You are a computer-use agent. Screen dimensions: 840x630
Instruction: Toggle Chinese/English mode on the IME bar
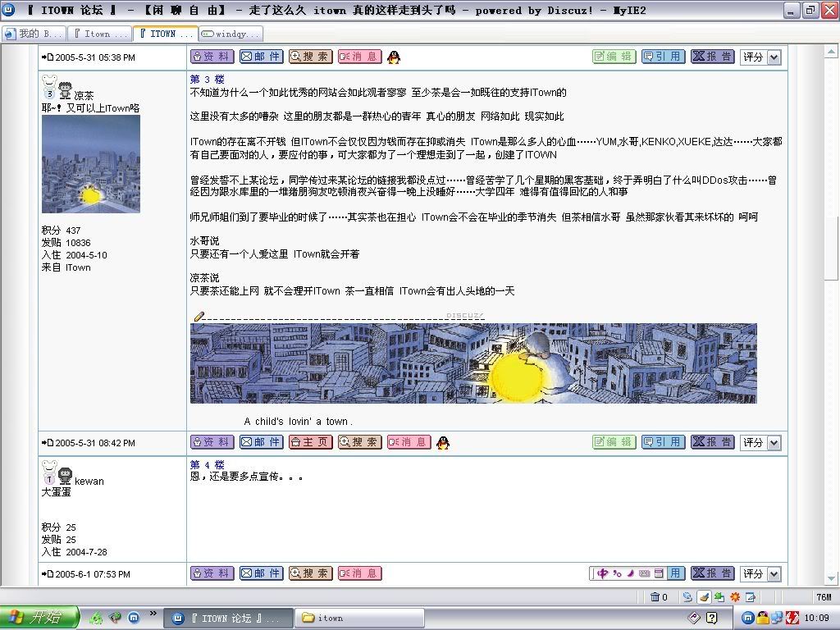[x=603, y=573]
